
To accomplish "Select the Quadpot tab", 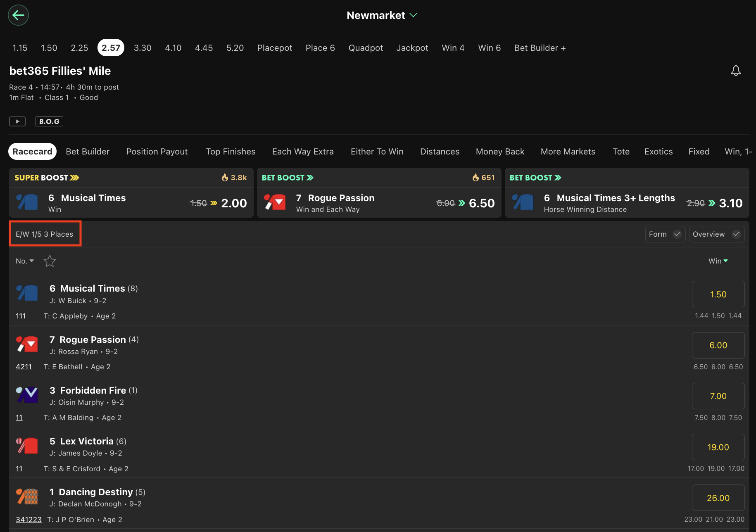I will pos(366,48).
